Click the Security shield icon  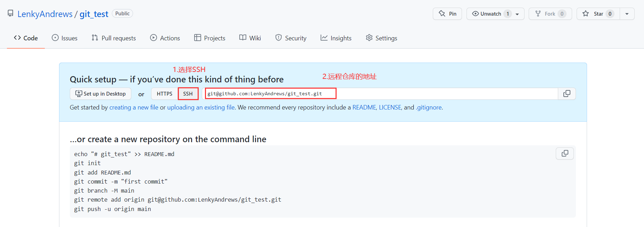[279, 38]
